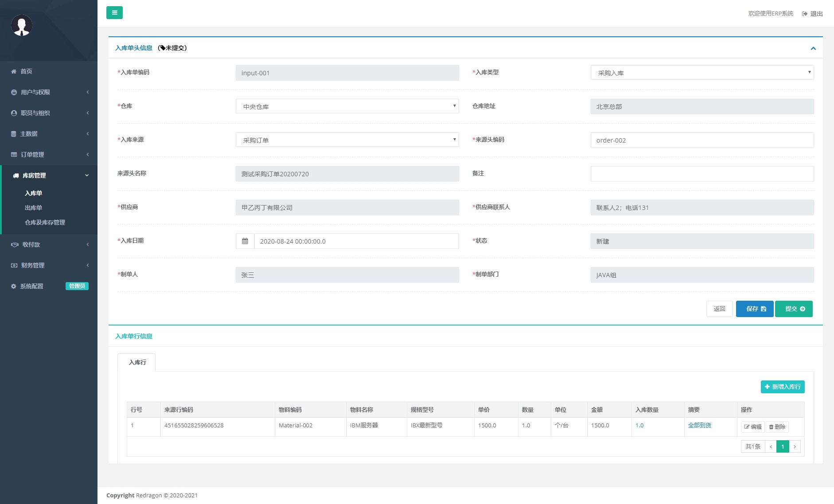Click the 来源行编码 column header
This screenshot has height=504, width=834.
click(x=218, y=410)
